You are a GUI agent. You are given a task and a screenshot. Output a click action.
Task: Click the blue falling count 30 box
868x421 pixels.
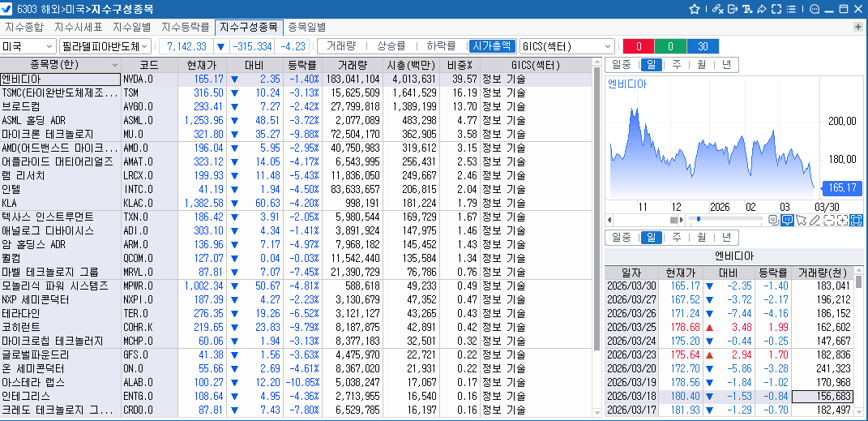pyautogui.click(x=703, y=46)
